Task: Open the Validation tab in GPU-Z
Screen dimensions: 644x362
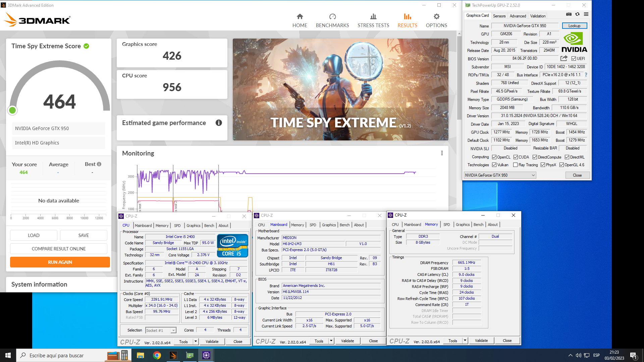Action: coord(538,16)
